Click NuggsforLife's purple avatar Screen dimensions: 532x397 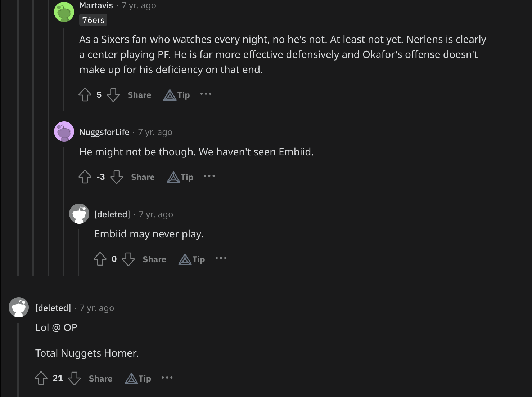pyautogui.click(x=64, y=131)
